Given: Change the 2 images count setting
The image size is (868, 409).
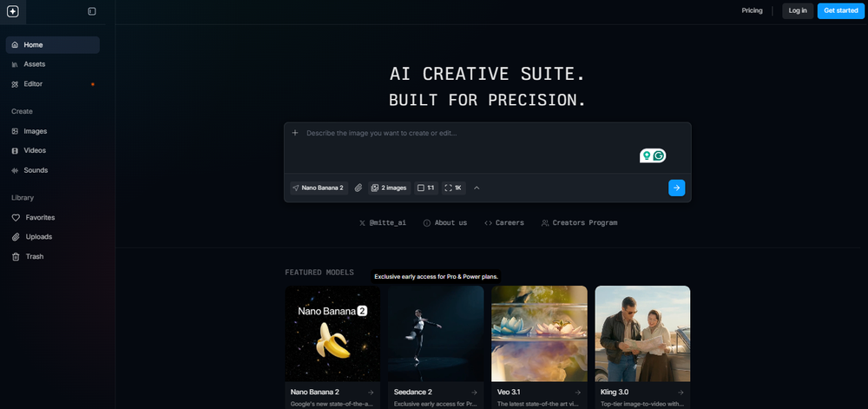Looking at the screenshot, I should coord(389,188).
